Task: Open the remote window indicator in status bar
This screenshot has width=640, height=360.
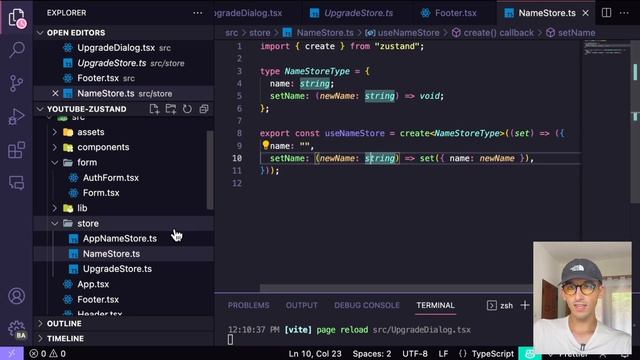Action: (12, 353)
